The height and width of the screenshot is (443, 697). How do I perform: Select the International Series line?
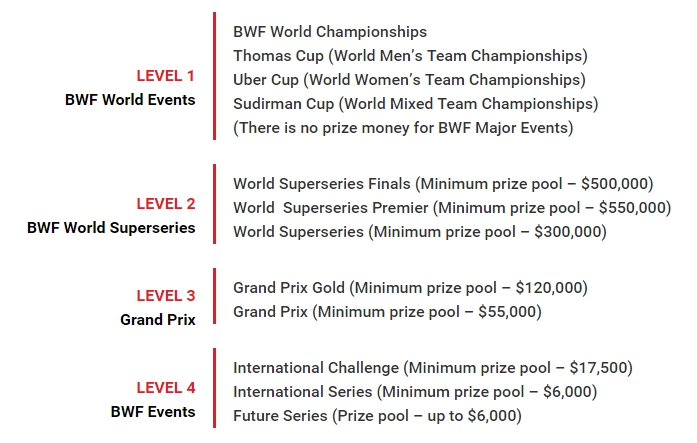click(x=415, y=391)
